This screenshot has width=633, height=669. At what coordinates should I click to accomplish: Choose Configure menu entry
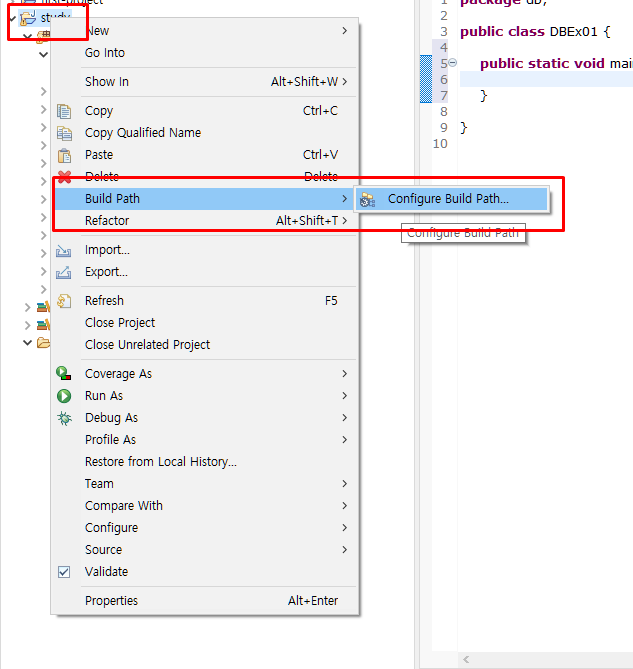pos(205,528)
